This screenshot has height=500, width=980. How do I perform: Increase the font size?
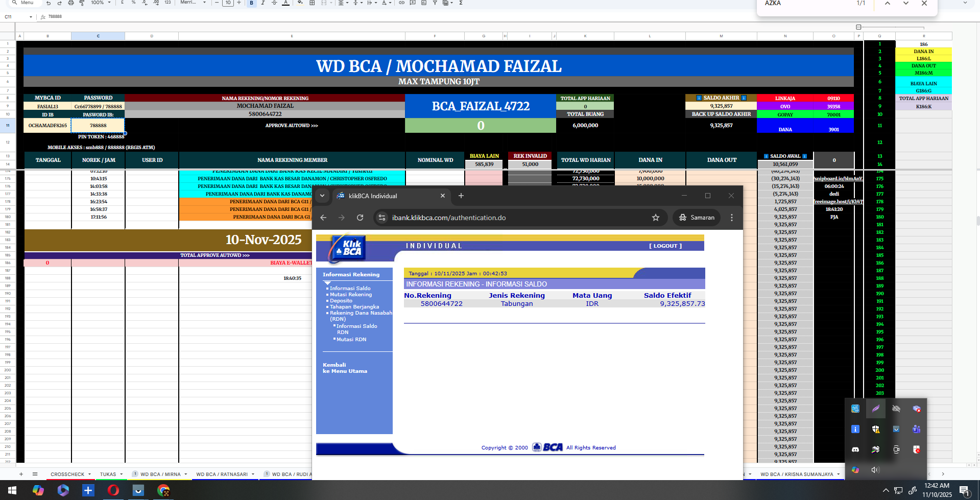[x=239, y=3]
